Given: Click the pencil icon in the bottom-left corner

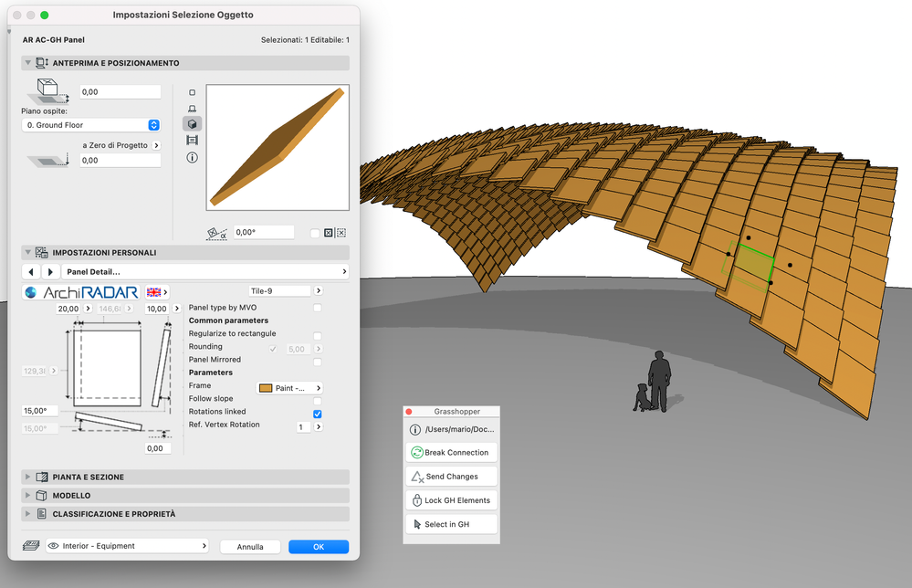Looking at the screenshot, I should pyautogui.click(x=30, y=545).
